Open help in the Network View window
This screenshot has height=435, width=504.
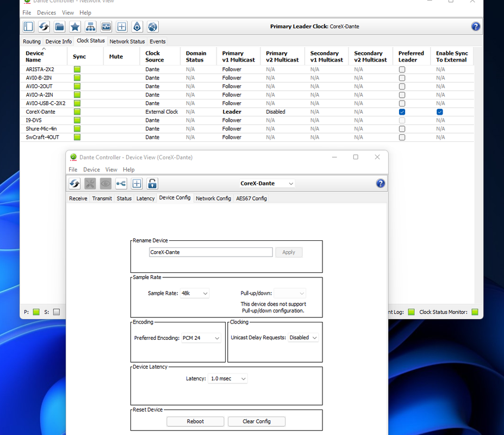point(475,26)
